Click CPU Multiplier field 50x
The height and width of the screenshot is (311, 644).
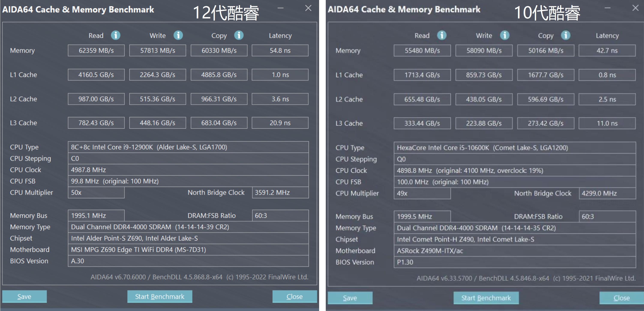[96, 192]
